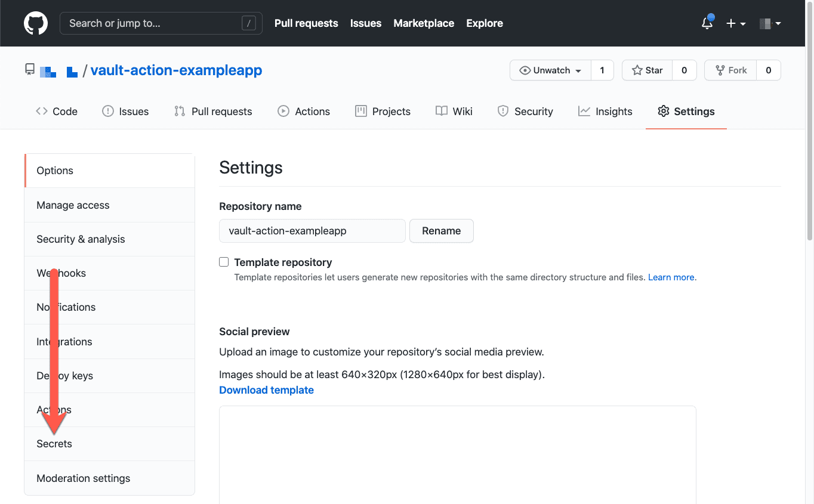814x504 pixels.
Task: Switch to the Insights tab
Action: pyautogui.click(x=605, y=112)
